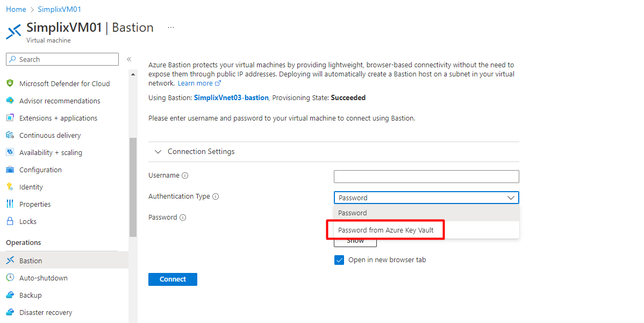Collapse the left sidebar menu
The height and width of the screenshot is (323, 644).
tap(129, 59)
